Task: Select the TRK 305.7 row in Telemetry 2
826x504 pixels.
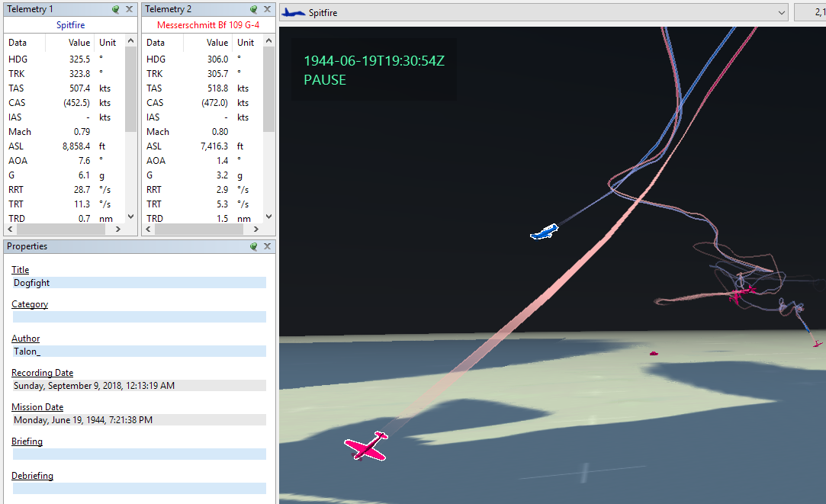Action: pos(204,74)
